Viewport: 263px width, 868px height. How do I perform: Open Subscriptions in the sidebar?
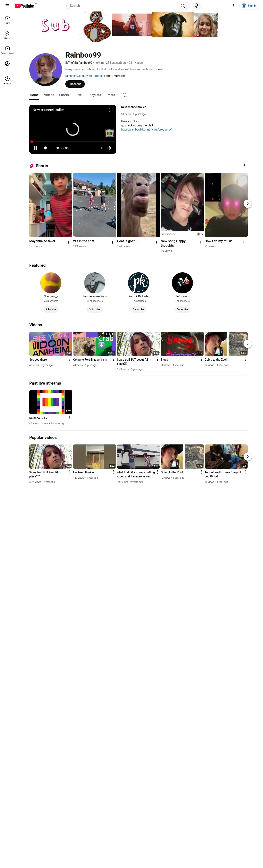pos(7,50)
